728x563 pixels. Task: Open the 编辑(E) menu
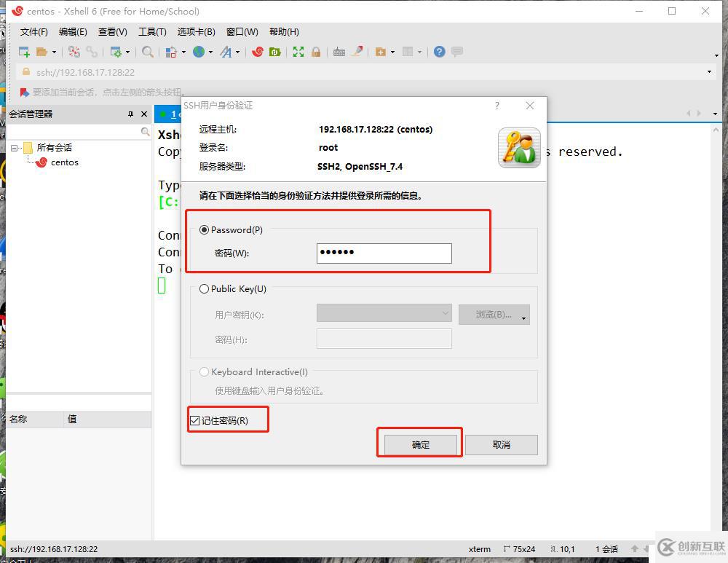point(73,31)
